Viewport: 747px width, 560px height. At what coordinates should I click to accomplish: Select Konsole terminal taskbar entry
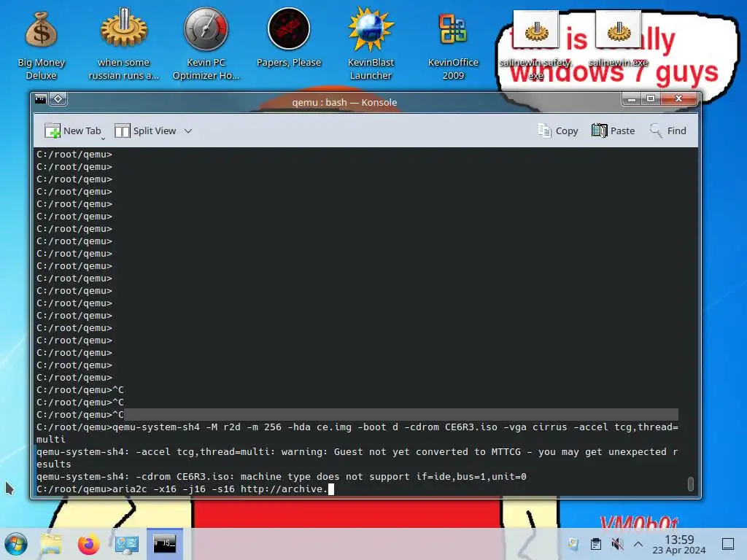(x=164, y=544)
